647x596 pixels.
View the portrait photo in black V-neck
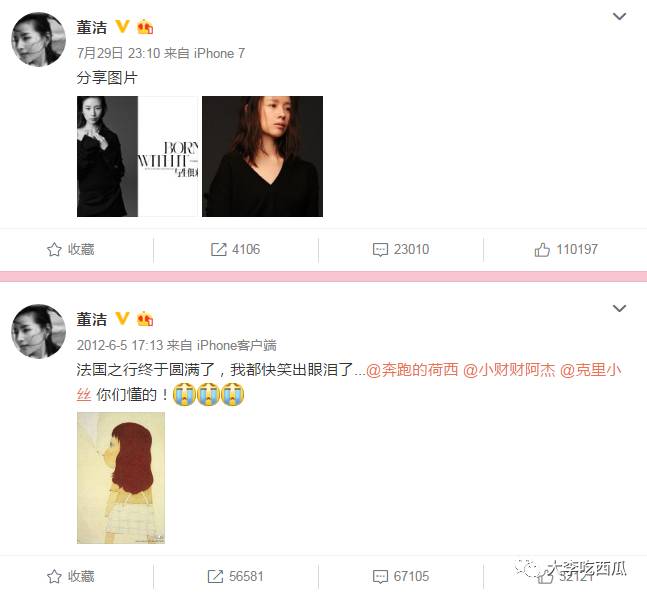click(x=262, y=156)
